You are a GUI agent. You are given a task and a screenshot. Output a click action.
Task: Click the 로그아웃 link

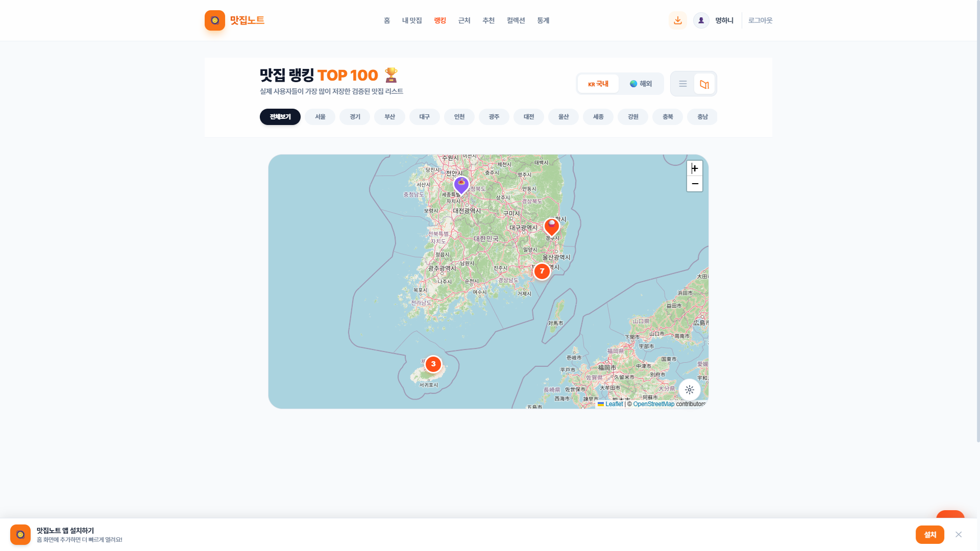[761, 20]
